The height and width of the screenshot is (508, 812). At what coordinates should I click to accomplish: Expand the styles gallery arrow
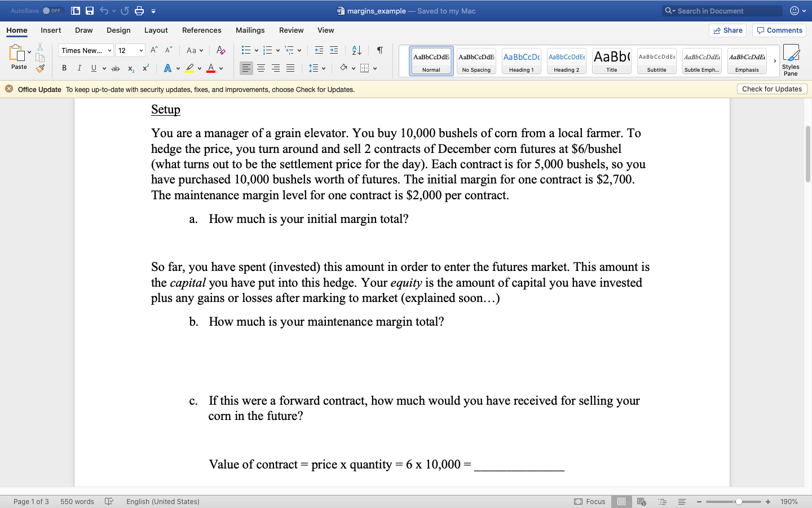(x=775, y=60)
